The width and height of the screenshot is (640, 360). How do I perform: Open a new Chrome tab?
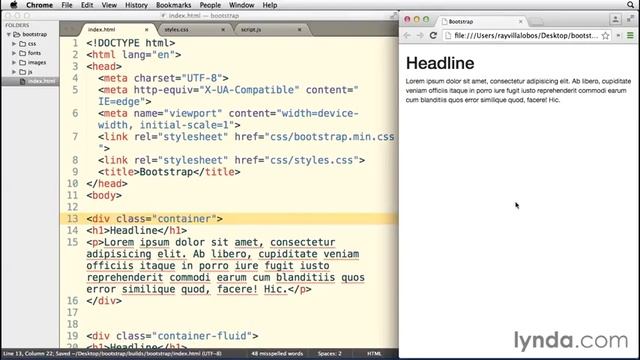(537, 21)
